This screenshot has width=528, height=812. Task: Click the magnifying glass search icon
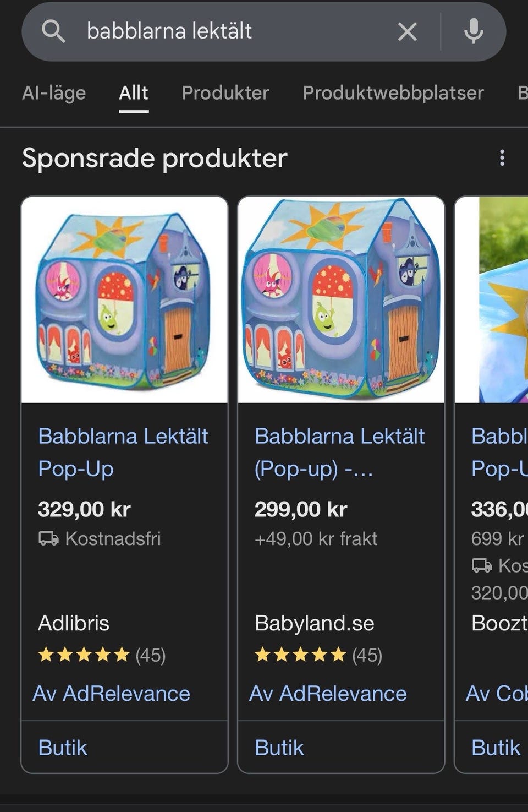click(x=53, y=31)
